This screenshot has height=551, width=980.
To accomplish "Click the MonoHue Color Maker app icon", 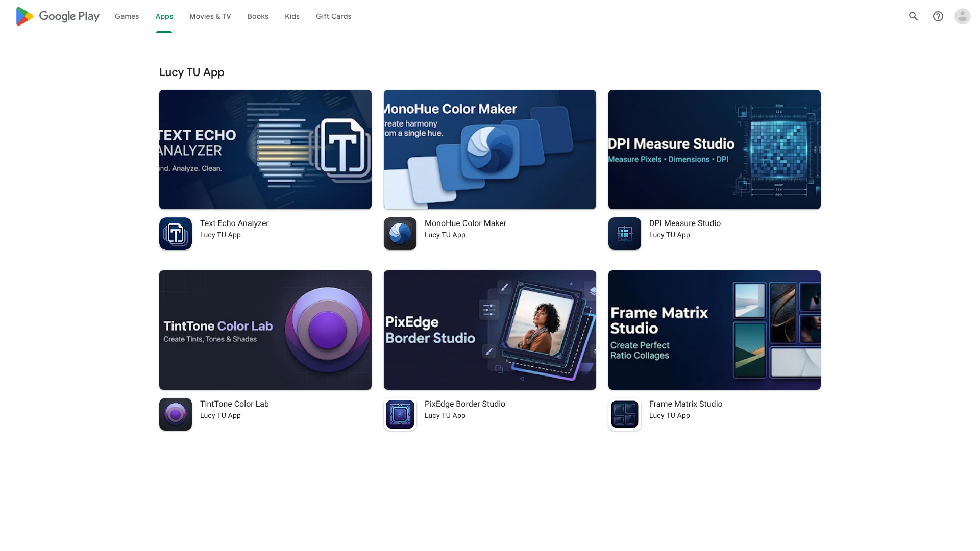I will click(400, 234).
